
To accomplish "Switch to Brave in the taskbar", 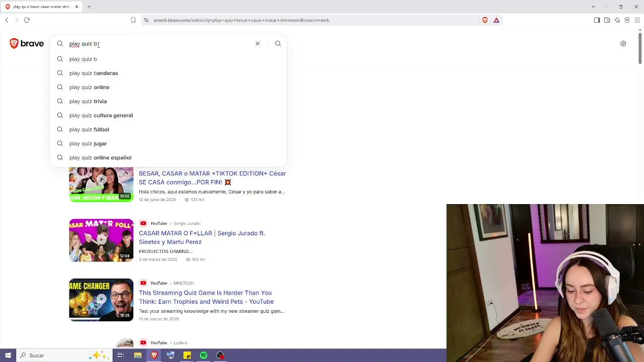I will point(154,355).
